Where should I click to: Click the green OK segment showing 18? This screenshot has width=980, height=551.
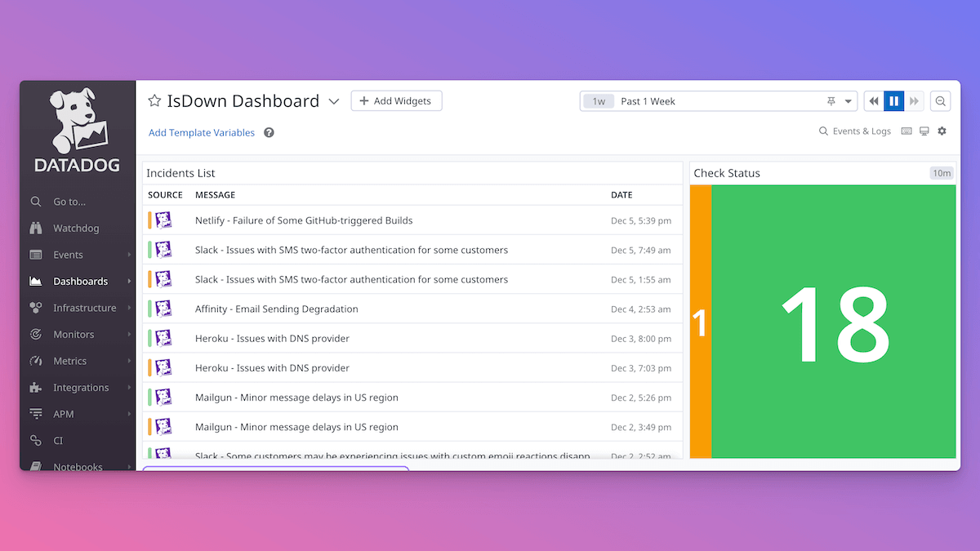[834, 322]
